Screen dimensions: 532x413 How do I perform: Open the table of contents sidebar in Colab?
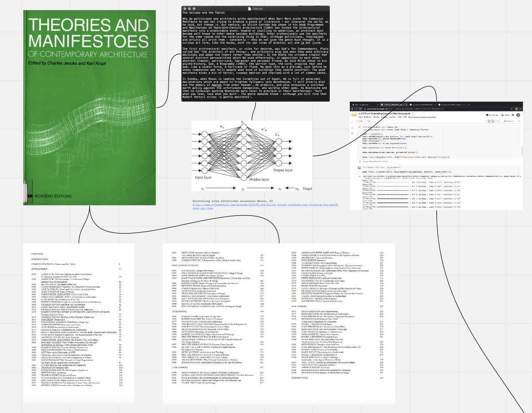coord(352,122)
